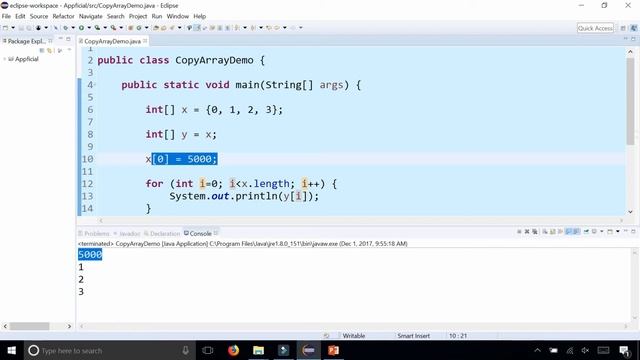Open the Help menu
The height and width of the screenshot is (360, 640).
[x=200, y=16]
